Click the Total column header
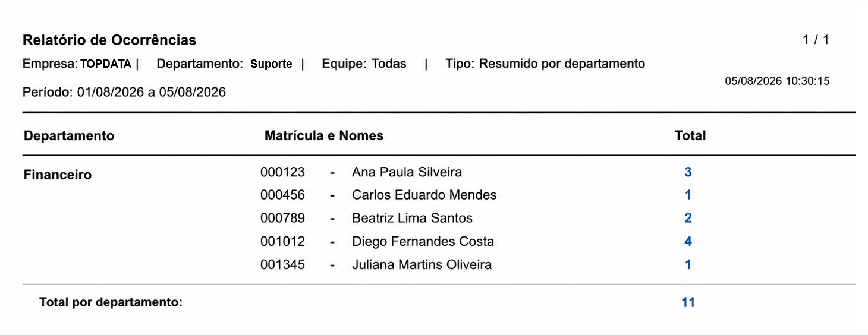The height and width of the screenshot is (335, 868). pyautogui.click(x=690, y=136)
